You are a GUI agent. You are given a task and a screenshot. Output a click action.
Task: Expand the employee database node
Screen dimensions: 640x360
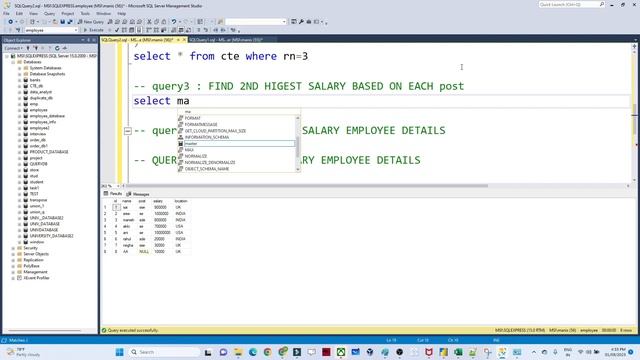(19, 110)
